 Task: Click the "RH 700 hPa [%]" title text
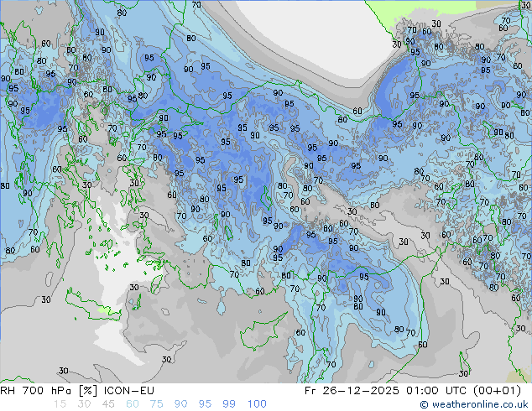[49, 391]
